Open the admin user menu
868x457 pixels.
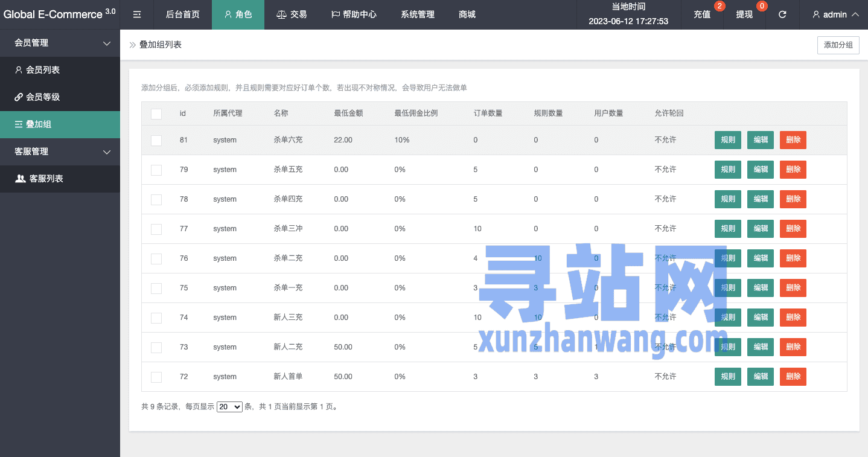pyautogui.click(x=835, y=14)
